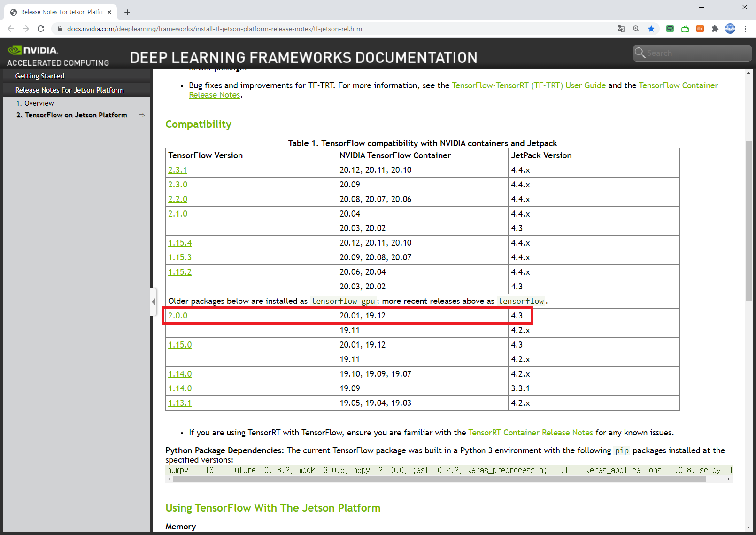The height and width of the screenshot is (535, 756).
Task: Click the zoom magnifier icon in address bar
Action: point(636,29)
